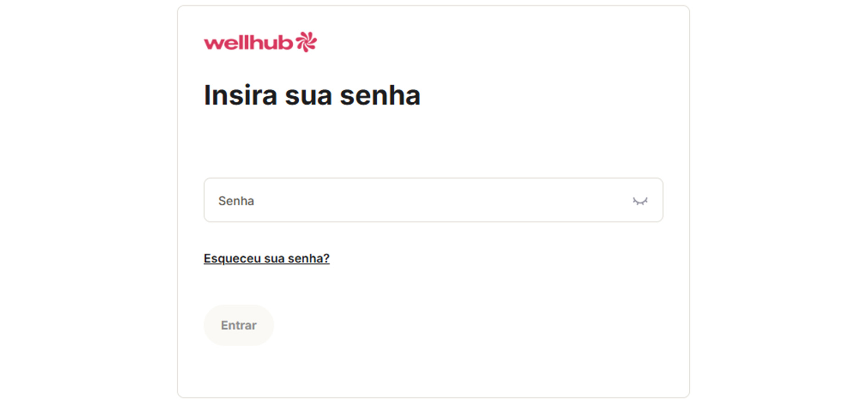Click the hidden-password eye toggle in the Senha field

640,201
